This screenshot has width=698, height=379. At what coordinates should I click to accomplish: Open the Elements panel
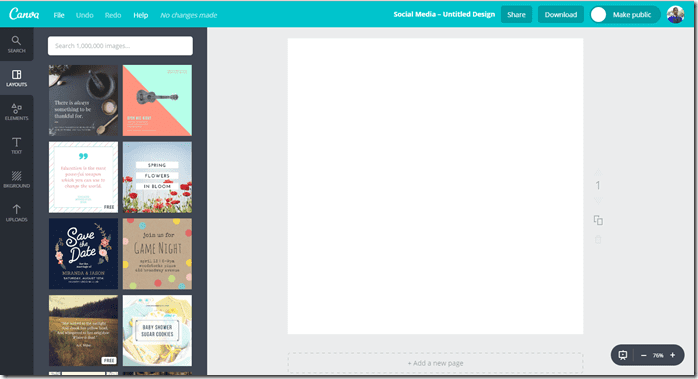tap(16, 112)
